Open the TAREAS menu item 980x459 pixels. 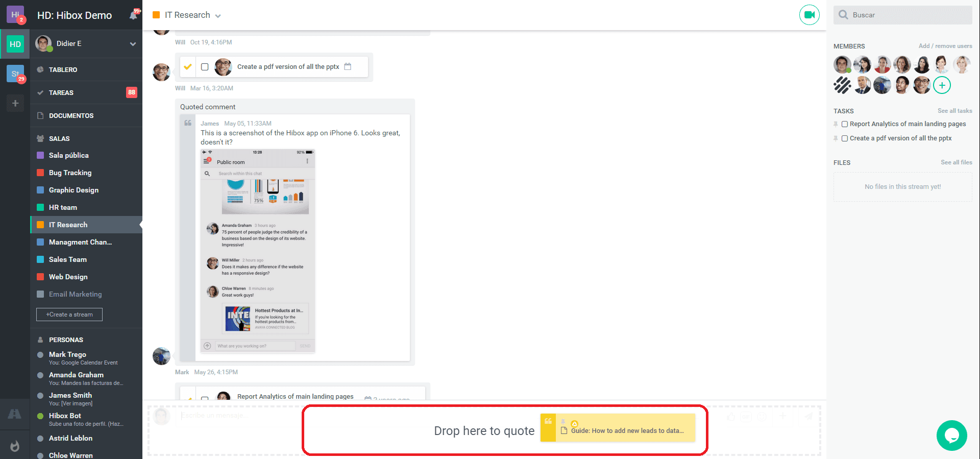click(x=61, y=92)
